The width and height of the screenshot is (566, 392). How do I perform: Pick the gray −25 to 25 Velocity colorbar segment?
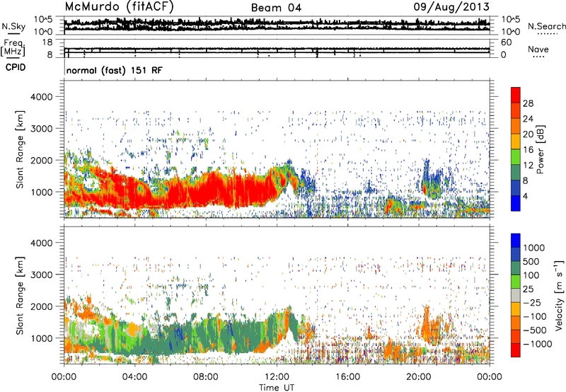click(516, 296)
